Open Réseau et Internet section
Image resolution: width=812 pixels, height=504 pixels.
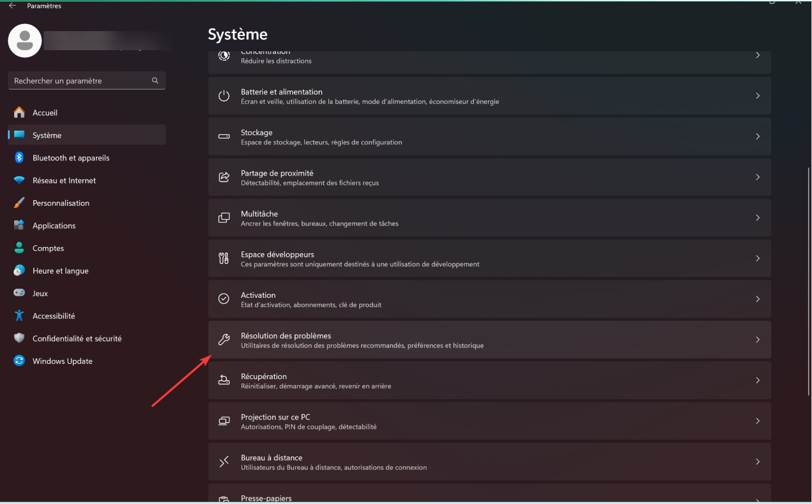click(87, 180)
